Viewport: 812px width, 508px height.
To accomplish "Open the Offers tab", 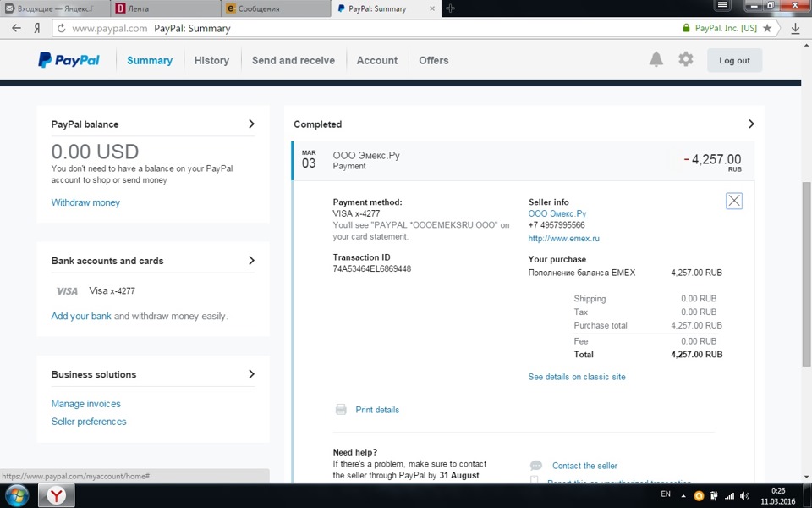I will [433, 60].
